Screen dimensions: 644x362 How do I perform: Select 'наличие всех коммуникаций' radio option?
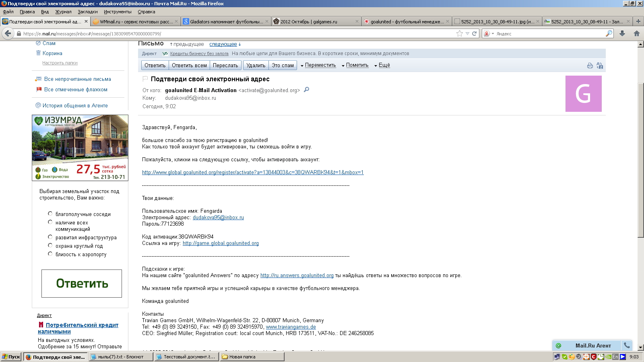(x=50, y=222)
